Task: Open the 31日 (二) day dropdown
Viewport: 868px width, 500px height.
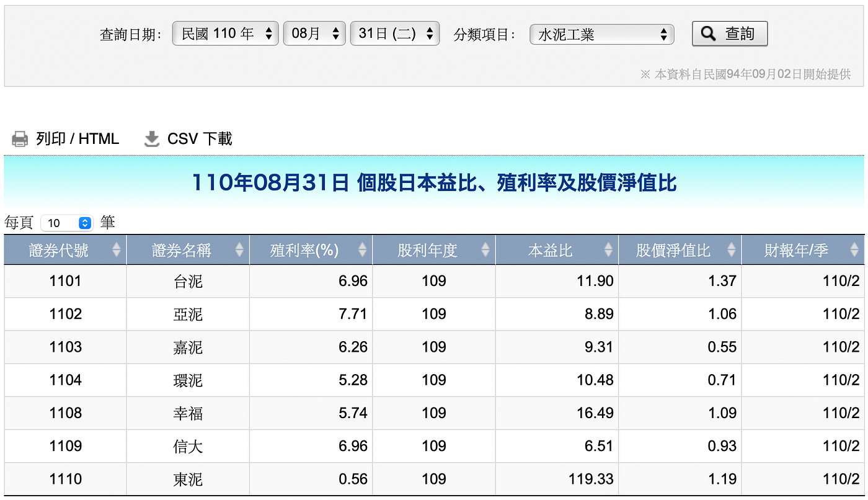Action: coord(395,33)
